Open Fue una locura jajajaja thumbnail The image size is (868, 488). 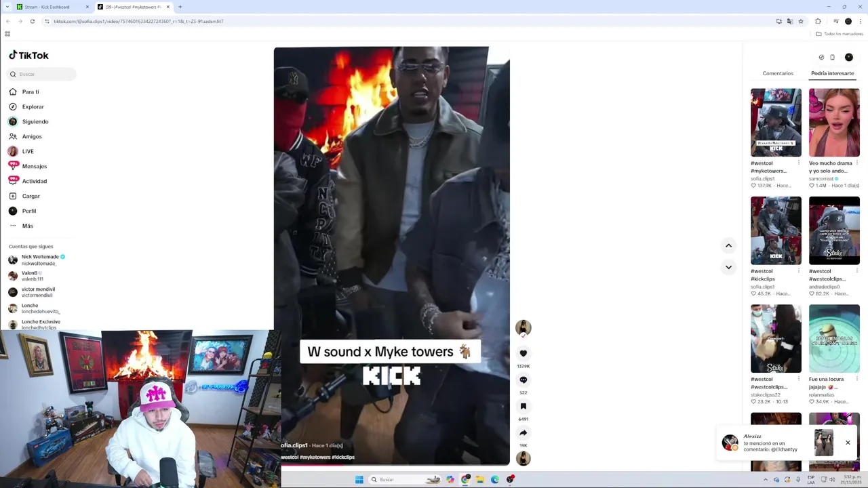pyautogui.click(x=834, y=338)
